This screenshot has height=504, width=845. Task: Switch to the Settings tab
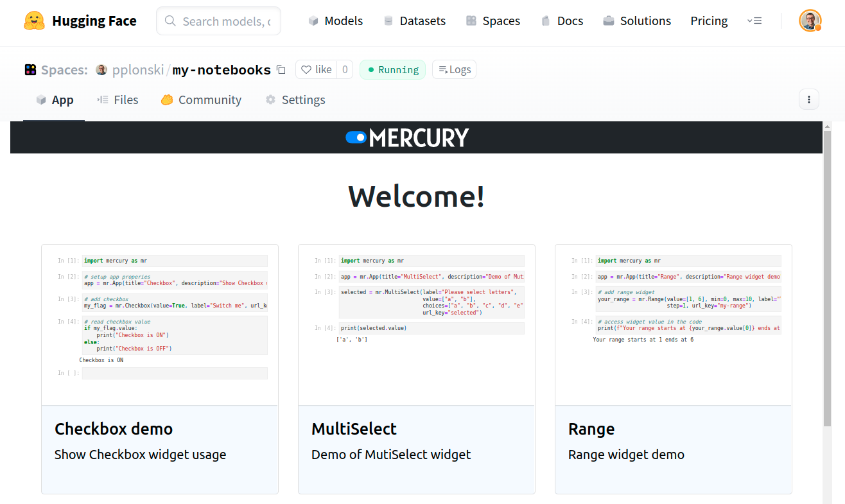coord(295,100)
